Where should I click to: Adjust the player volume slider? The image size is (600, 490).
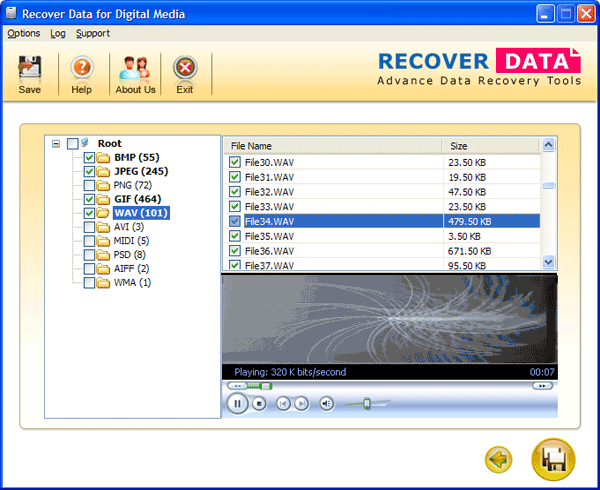367,403
